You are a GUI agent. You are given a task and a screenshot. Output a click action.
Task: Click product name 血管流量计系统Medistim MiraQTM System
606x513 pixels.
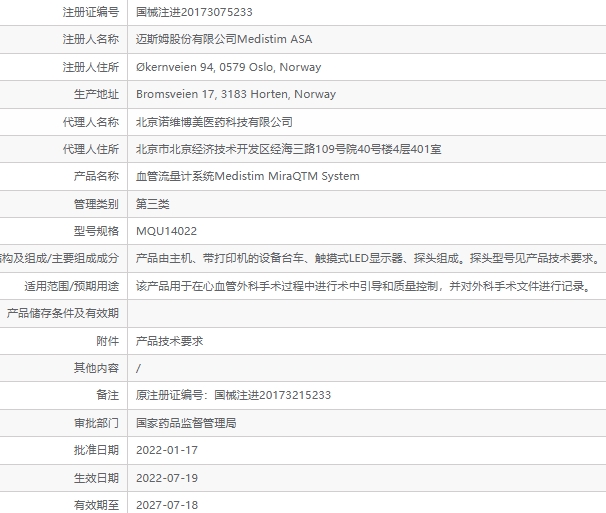point(248,176)
